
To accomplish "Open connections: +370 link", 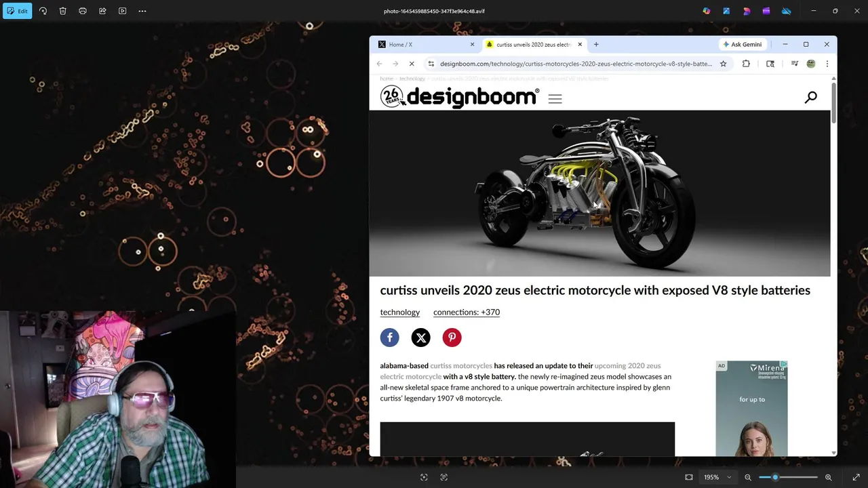I will [467, 312].
